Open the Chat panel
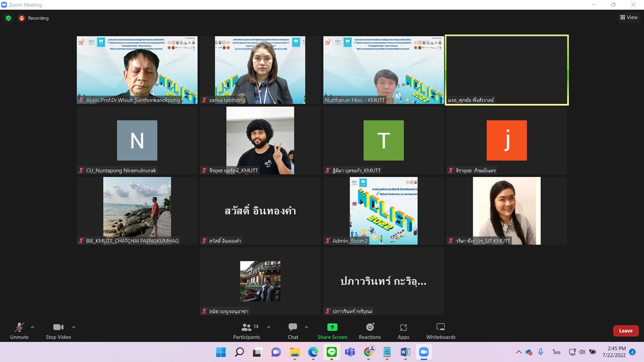Image resolution: width=644 pixels, height=362 pixels. 293,331
